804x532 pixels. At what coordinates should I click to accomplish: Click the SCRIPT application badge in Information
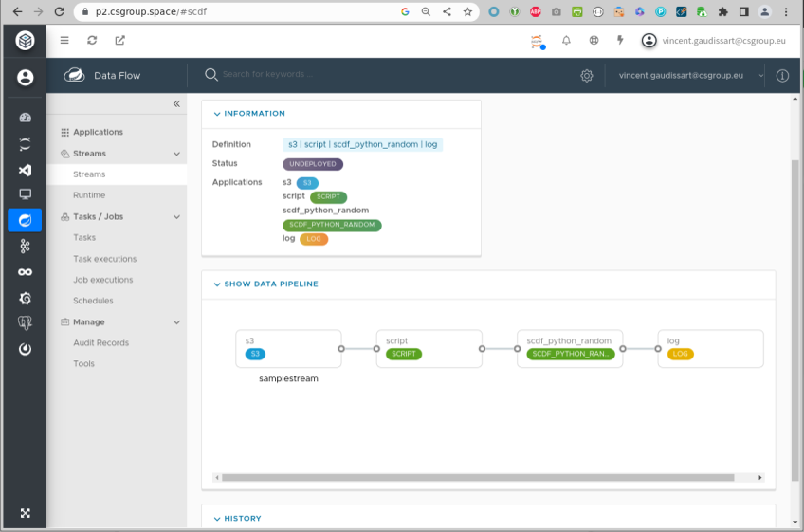pyautogui.click(x=328, y=196)
